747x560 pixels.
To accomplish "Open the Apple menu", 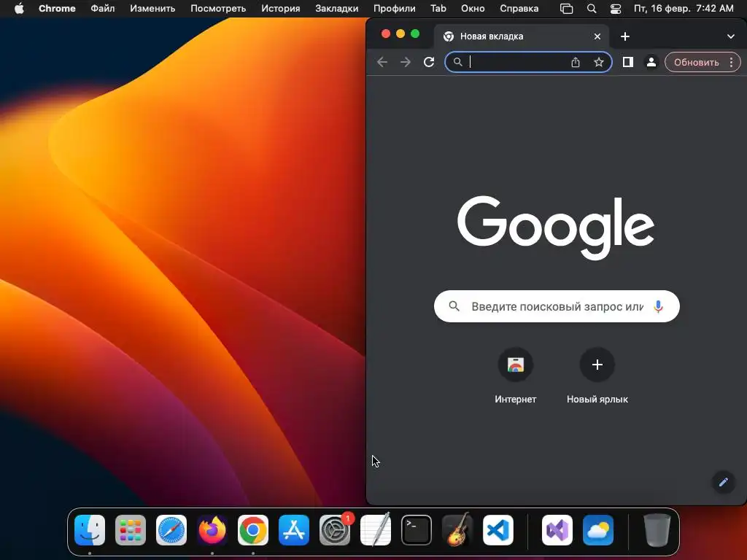I will tap(19, 9).
